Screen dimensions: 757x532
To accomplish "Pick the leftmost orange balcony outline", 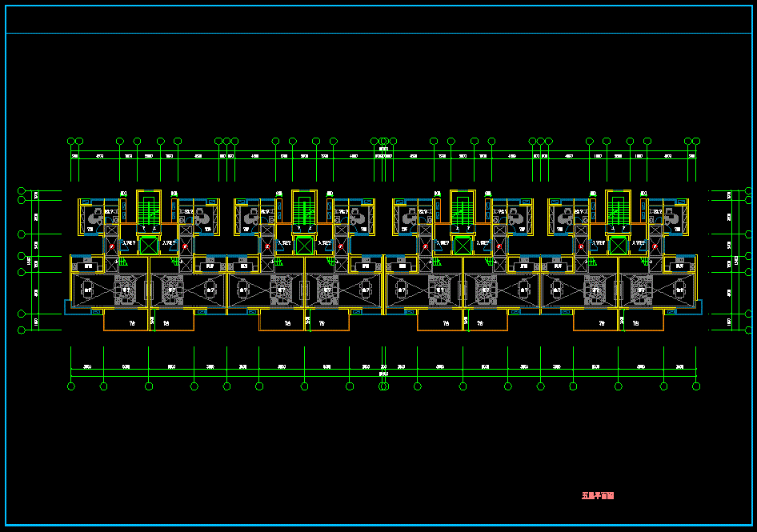I will (x=149, y=322).
